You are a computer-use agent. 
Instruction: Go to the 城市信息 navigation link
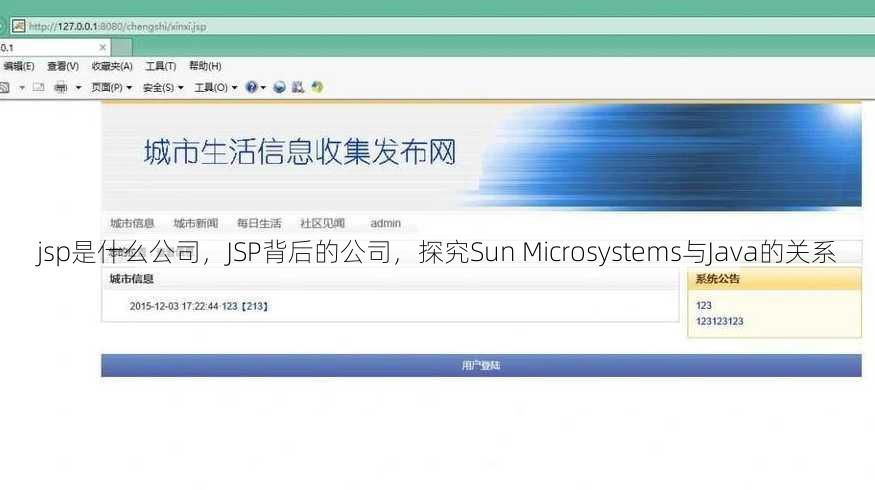(132, 223)
